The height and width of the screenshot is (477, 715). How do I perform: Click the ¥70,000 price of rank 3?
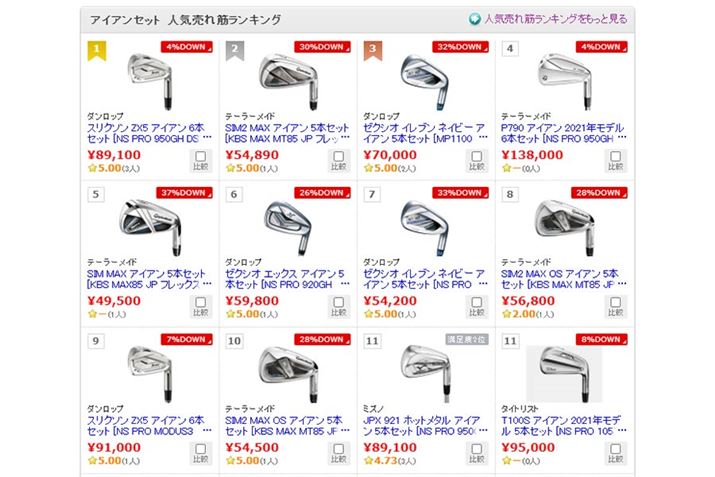click(390, 155)
